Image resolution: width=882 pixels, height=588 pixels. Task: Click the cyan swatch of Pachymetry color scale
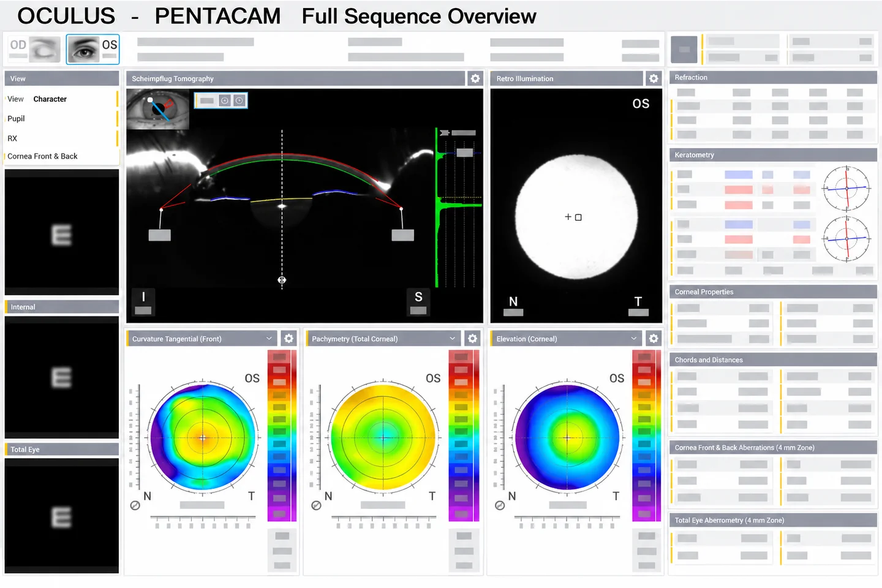pos(461,444)
